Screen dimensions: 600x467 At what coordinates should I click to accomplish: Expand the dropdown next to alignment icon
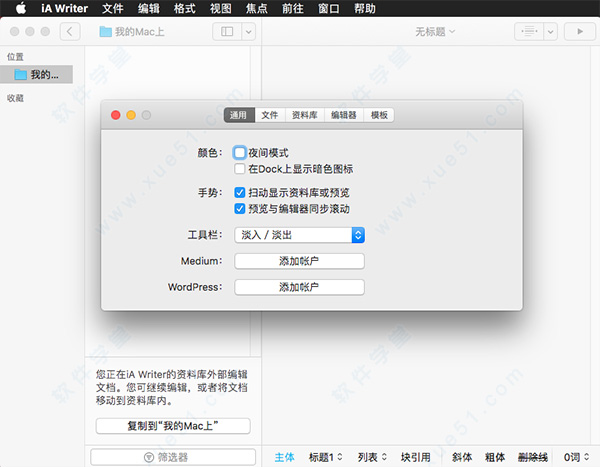pyautogui.click(x=550, y=31)
